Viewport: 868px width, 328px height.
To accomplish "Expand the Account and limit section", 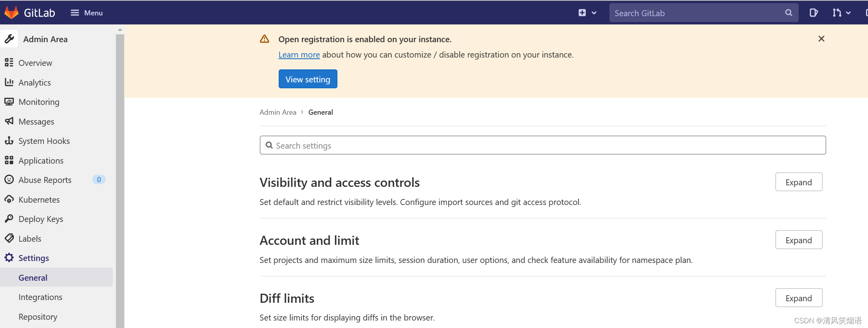I will pyautogui.click(x=799, y=240).
